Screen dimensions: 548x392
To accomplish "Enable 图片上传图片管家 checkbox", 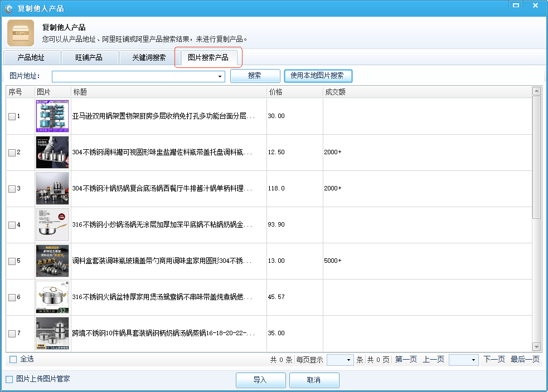I will [x=9, y=379].
